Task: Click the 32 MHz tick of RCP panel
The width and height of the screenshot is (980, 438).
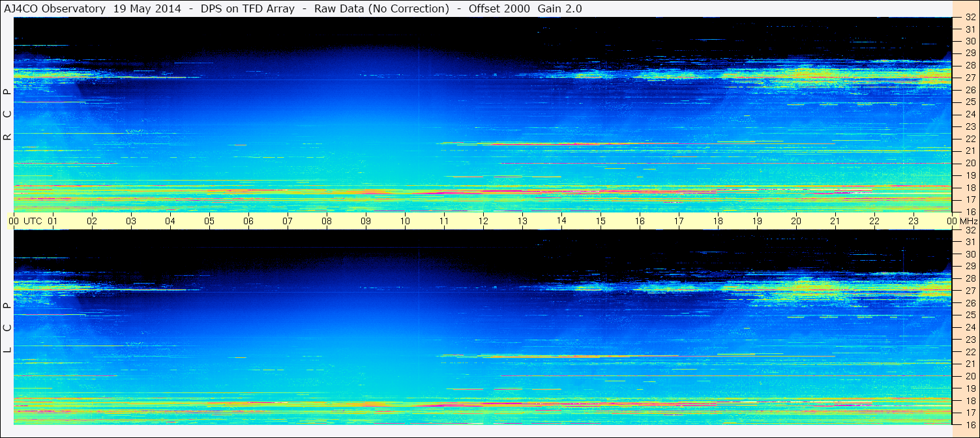Action: pyautogui.click(x=970, y=17)
